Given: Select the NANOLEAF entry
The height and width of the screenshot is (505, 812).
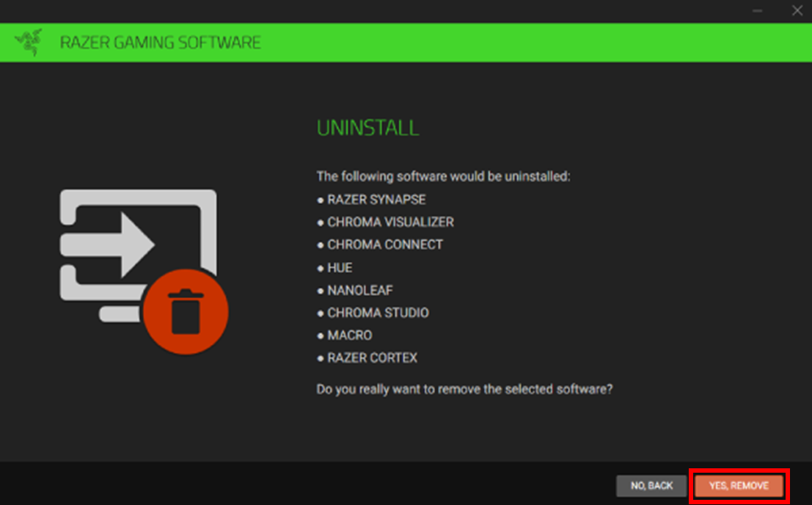Looking at the screenshot, I should [x=360, y=290].
